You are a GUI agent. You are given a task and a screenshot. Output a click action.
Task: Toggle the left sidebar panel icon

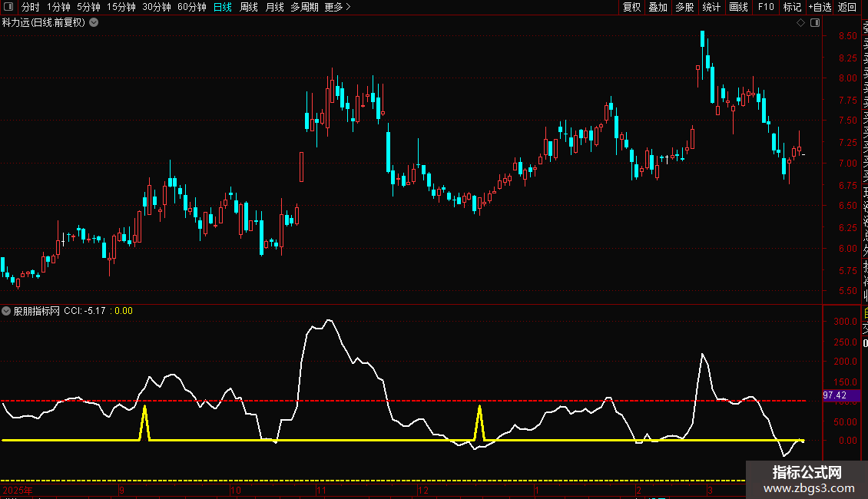pyautogui.click(x=8, y=7)
